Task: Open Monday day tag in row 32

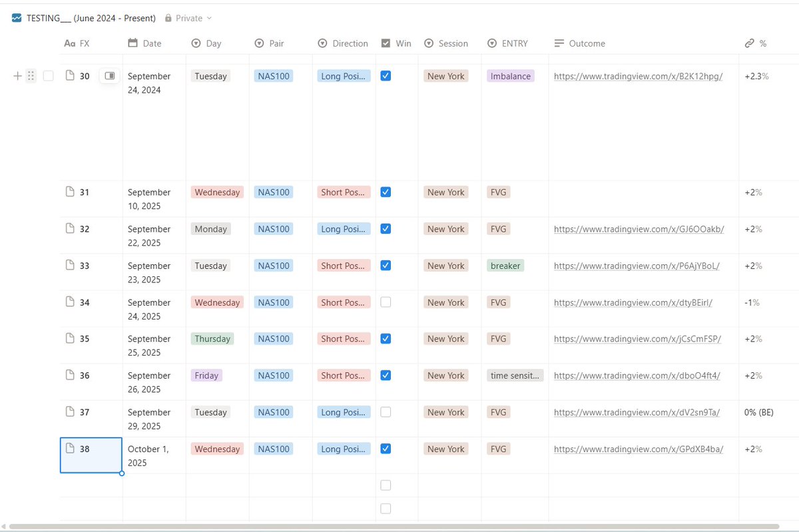Action: click(x=210, y=228)
